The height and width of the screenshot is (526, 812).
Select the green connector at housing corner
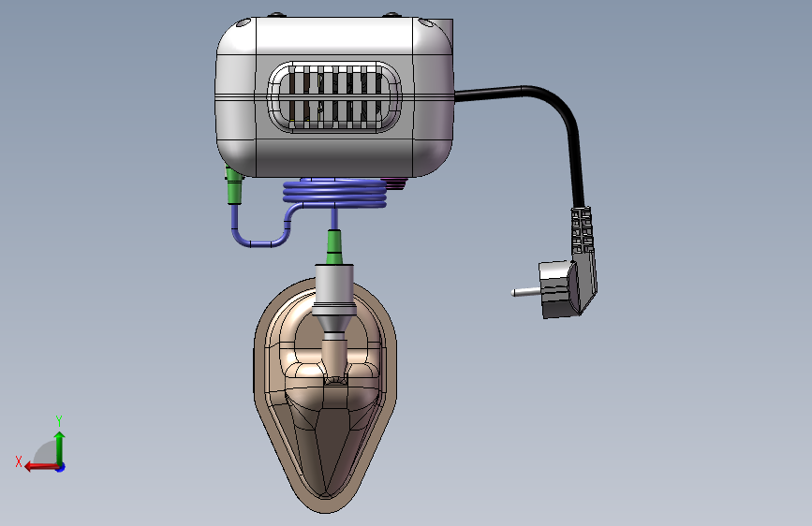coord(233,184)
